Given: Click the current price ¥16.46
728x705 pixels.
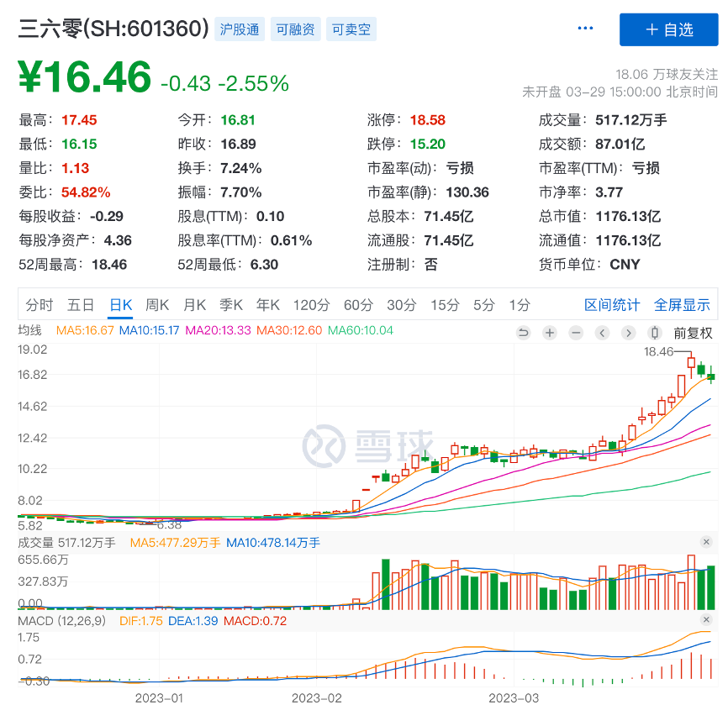Looking at the screenshot, I should (85, 77).
